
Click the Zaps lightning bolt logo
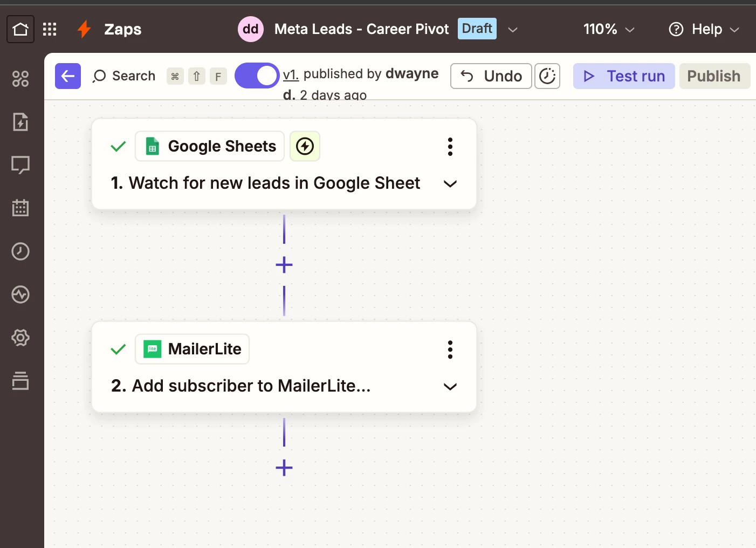click(84, 29)
